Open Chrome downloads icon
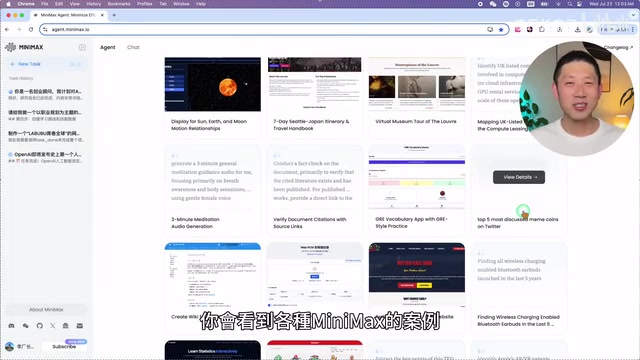The width and height of the screenshot is (640, 360). (x=578, y=29)
